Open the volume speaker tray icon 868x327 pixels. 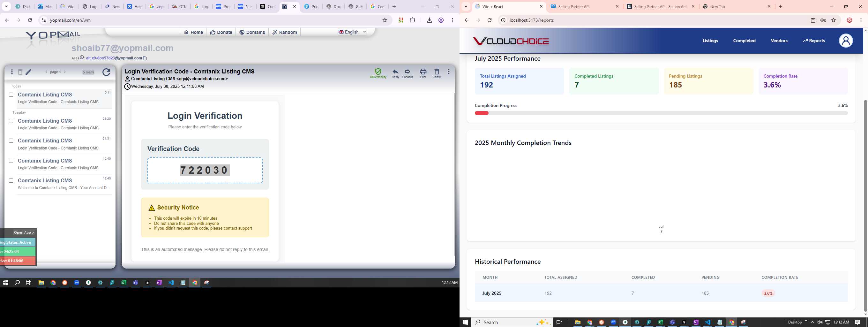coord(820,322)
